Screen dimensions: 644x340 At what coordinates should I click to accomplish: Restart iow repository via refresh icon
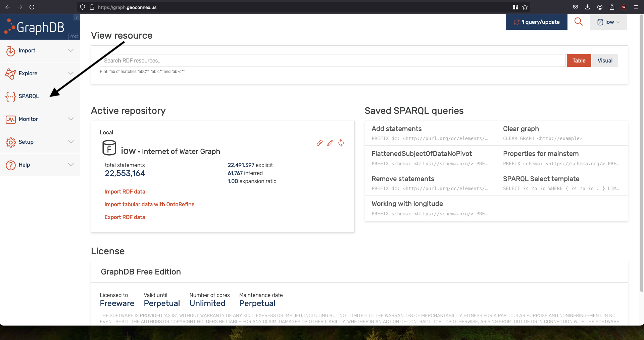pyautogui.click(x=341, y=143)
